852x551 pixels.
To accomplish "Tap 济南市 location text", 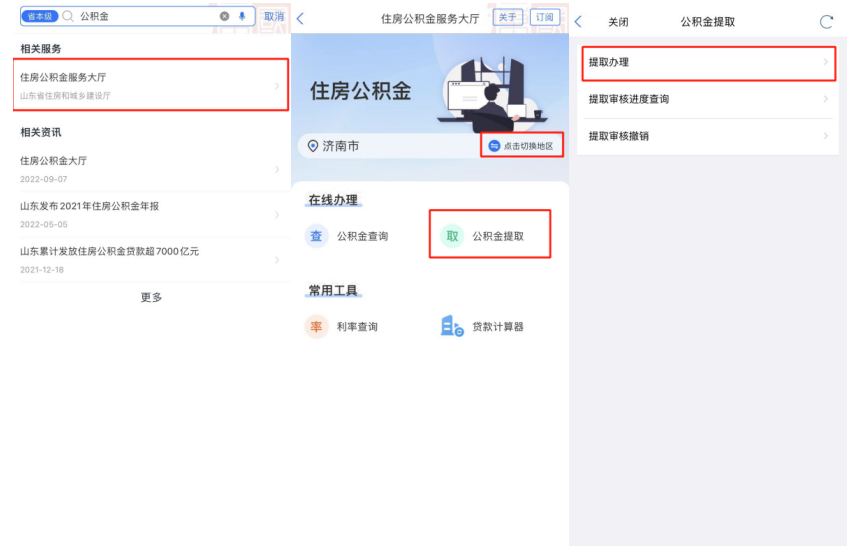I will coord(341,146).
